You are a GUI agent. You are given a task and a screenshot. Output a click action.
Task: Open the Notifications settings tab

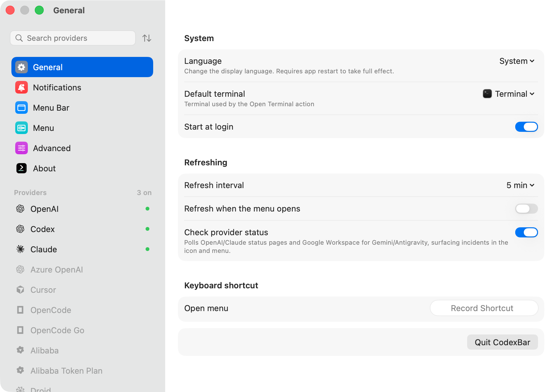pos(82,87)
